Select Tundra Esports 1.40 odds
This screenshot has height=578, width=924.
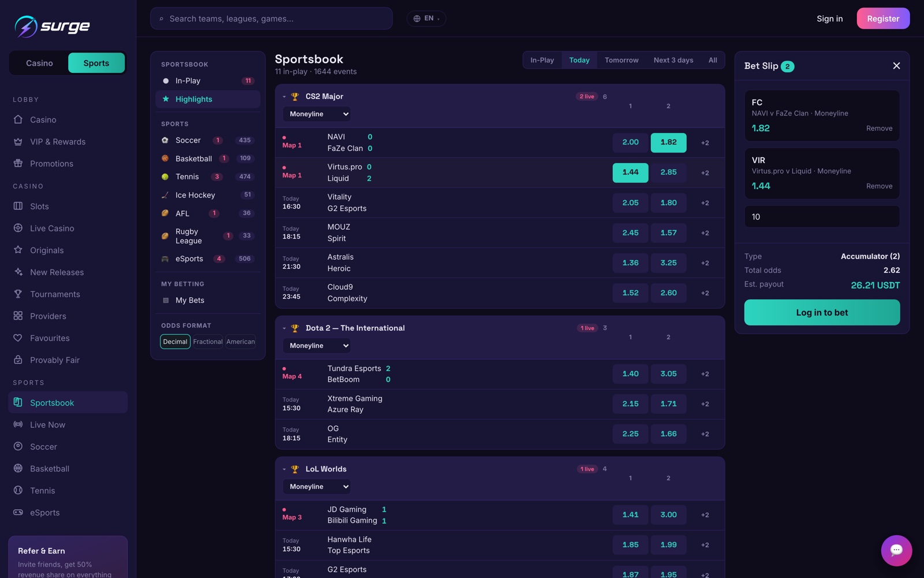pyautogui.click(x=630, y=374)
